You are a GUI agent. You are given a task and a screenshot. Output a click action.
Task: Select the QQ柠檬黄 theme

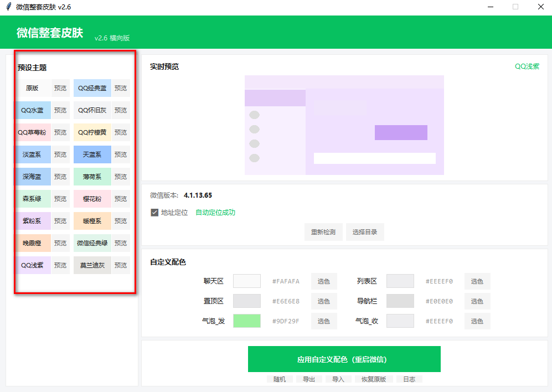point(92,132)
